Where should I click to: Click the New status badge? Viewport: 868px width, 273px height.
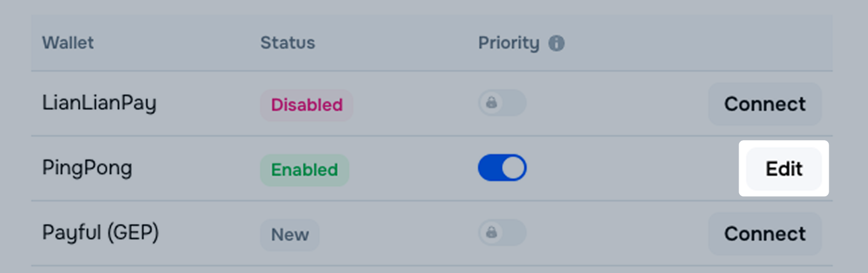click(290, 235)
